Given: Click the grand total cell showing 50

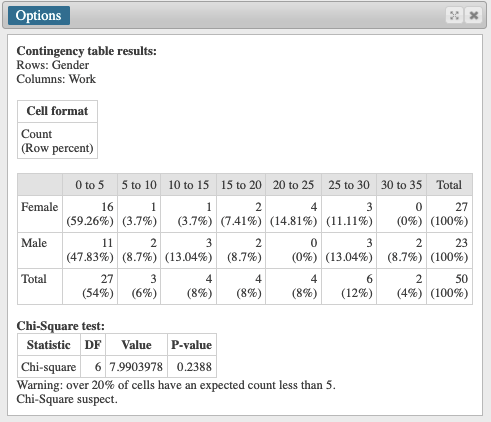Looking at the screenshot, I should 449,286.
